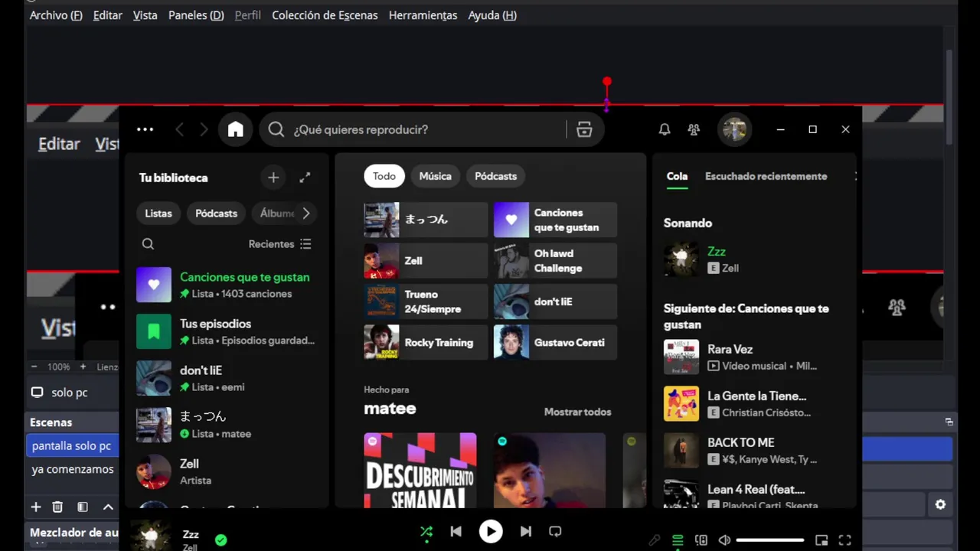This screenshot has width=980, height=551.
Task: Enter full screen from player bar
Action: click(x=845, y=540)
